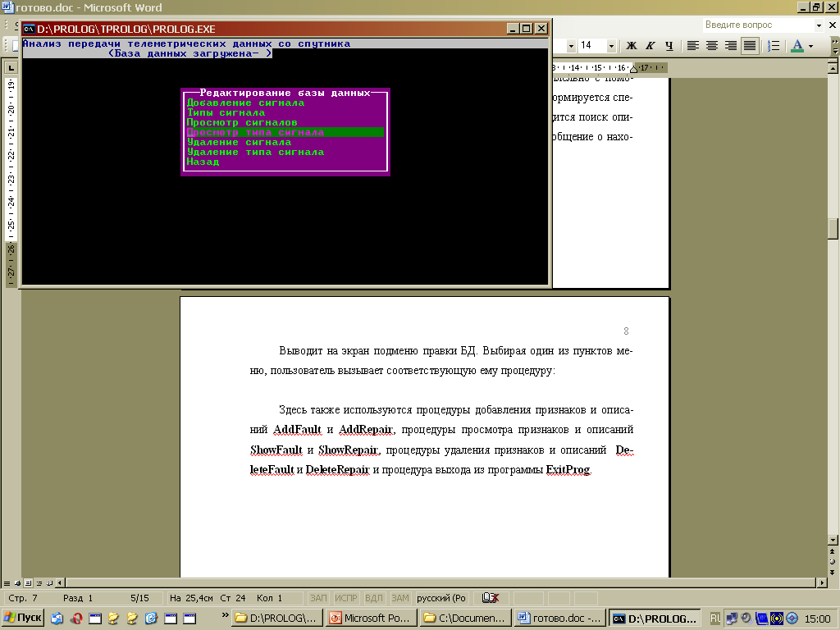This screenshot has width=840, height=630.
Task: Select highlighted 'Просмотр типа сигнала' menu entry
Action: click(285, 132)
